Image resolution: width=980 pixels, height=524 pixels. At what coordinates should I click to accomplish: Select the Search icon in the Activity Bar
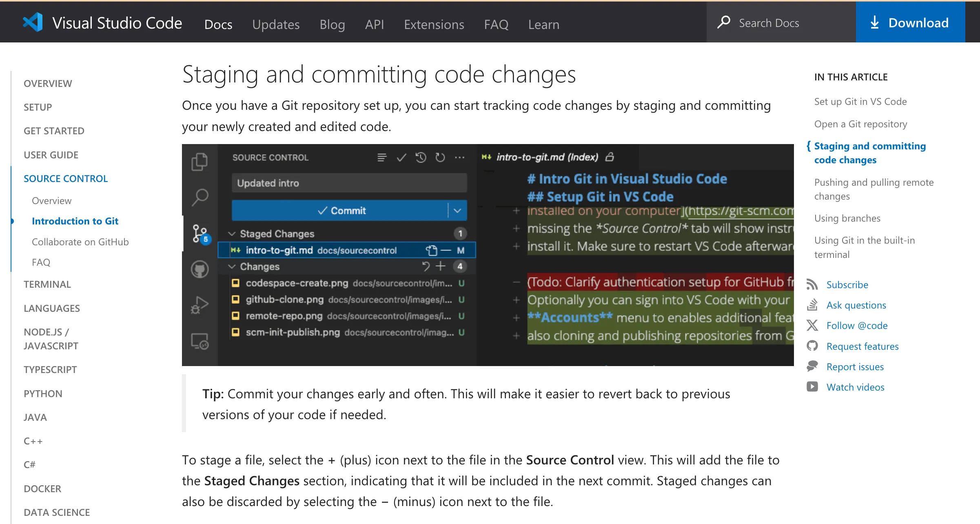point(200,197)
